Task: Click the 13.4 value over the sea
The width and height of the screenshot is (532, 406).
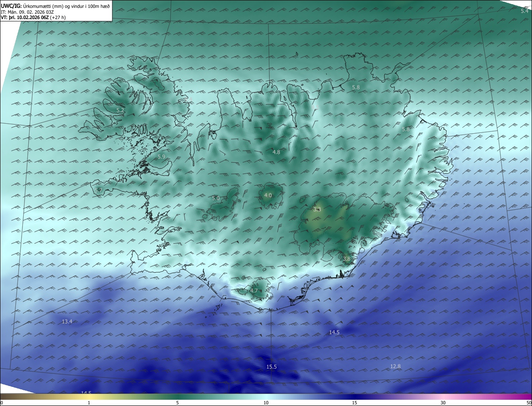Action: click(x=67, y=322)
